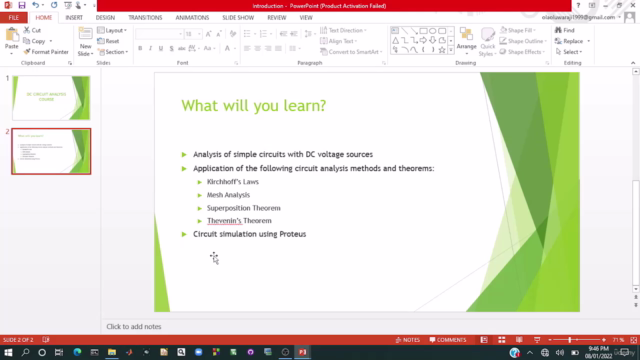Click Decrease list level icon
The width and height of the screenshot is (640, 360).
283,34
